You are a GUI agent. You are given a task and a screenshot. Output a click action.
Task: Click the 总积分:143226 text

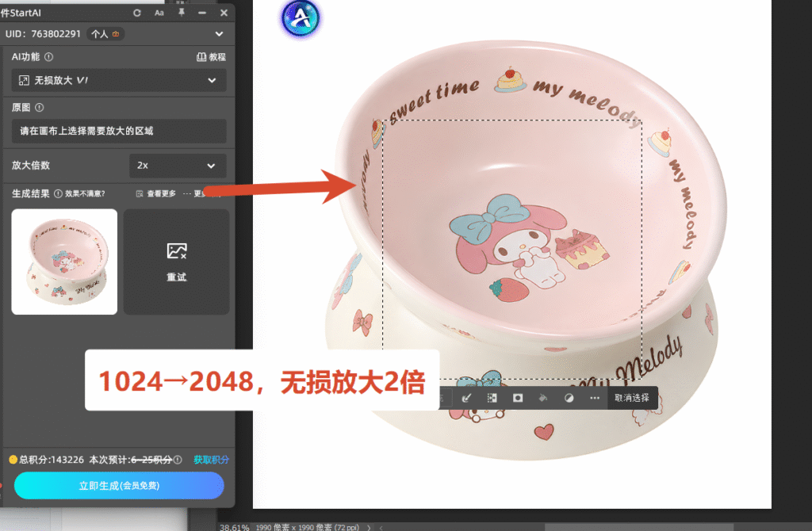[x=52, y=460]
